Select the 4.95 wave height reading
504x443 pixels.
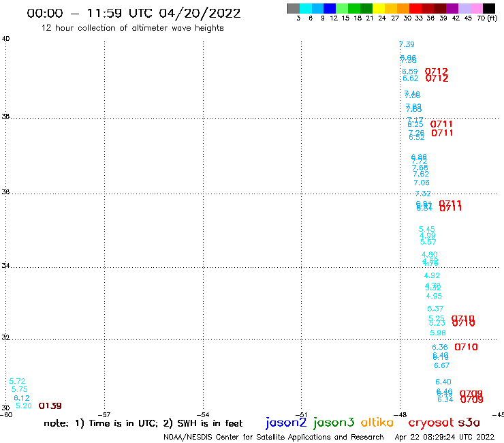(x=434, y=296)
